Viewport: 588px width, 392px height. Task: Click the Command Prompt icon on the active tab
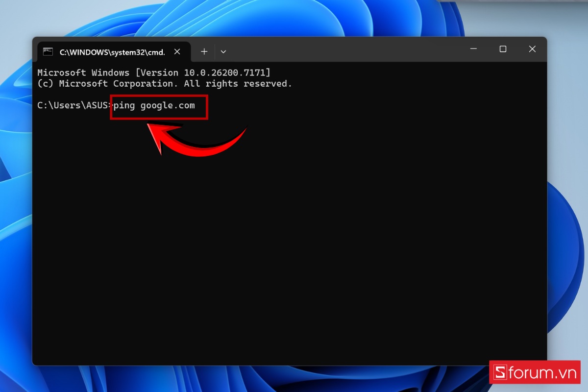pos(48,51)
